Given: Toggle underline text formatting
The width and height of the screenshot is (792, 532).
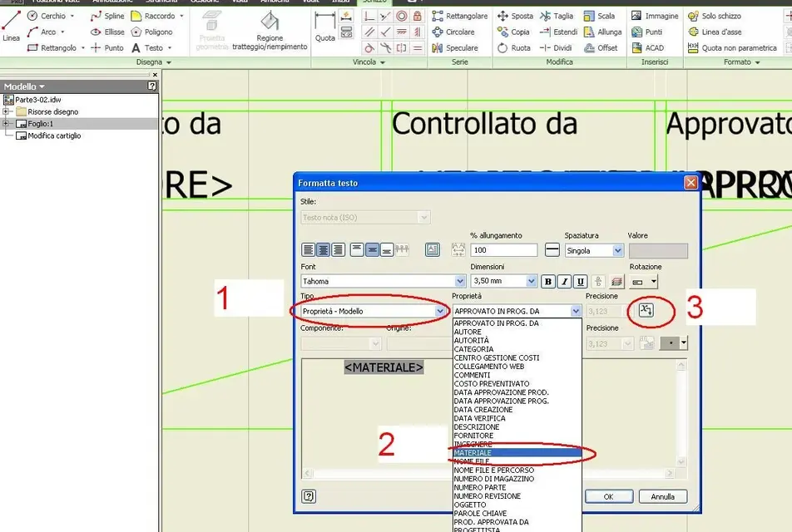Looking at the screenshot, I should [x=581, y=282].
